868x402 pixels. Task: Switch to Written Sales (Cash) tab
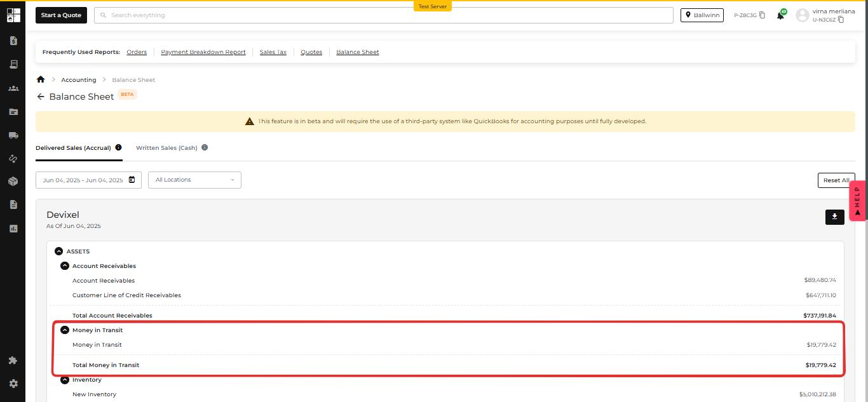click(x=166, y=147)
